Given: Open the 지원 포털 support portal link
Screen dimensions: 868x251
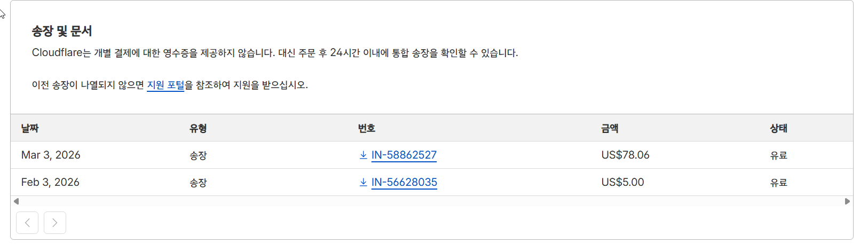Looking at the screenshot, I should [165, 85].
